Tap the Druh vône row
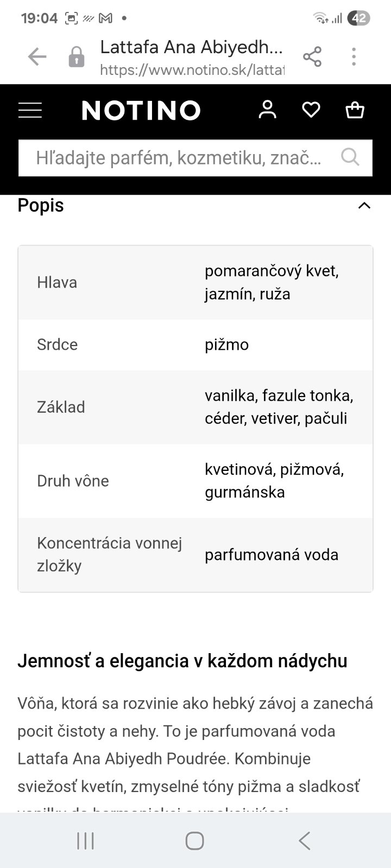 (195, 481)
